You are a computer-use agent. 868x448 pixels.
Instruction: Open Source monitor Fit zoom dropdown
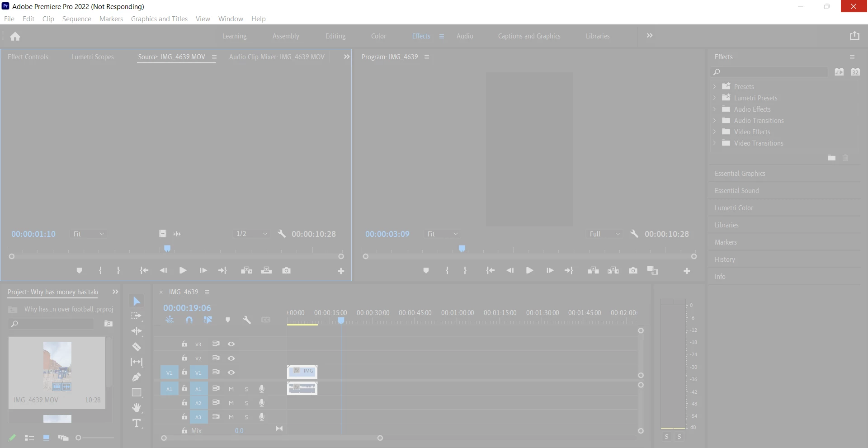tap(89, 234)
